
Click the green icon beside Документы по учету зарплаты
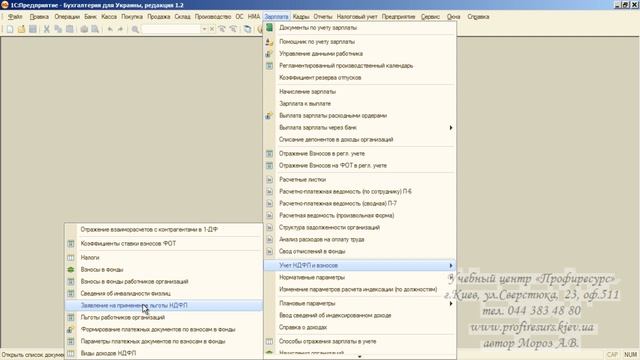[269, 28]
